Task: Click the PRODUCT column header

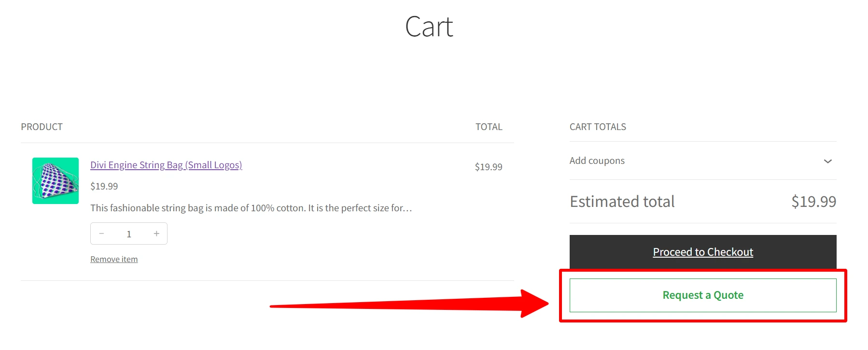Action: coord(42,127)
